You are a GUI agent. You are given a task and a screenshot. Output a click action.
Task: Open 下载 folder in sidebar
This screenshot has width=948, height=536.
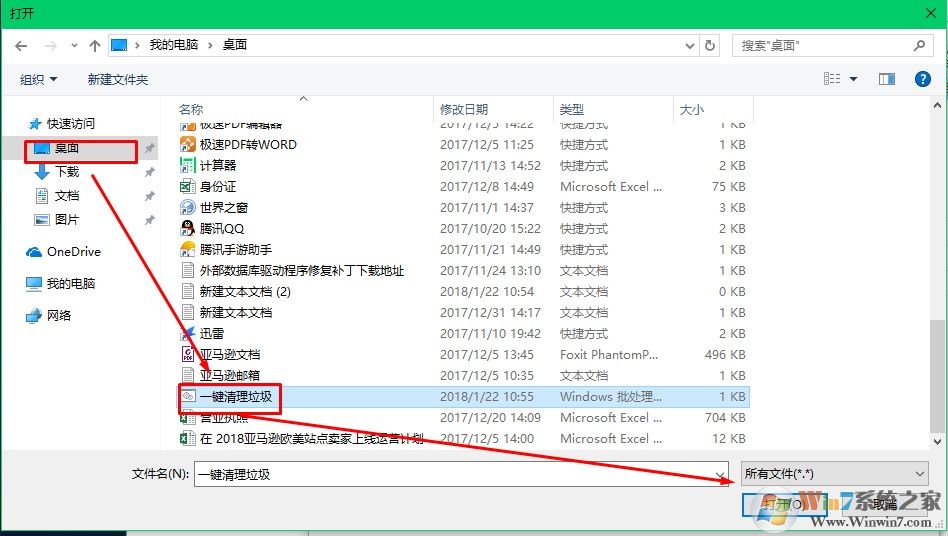[x=67, y=172]
